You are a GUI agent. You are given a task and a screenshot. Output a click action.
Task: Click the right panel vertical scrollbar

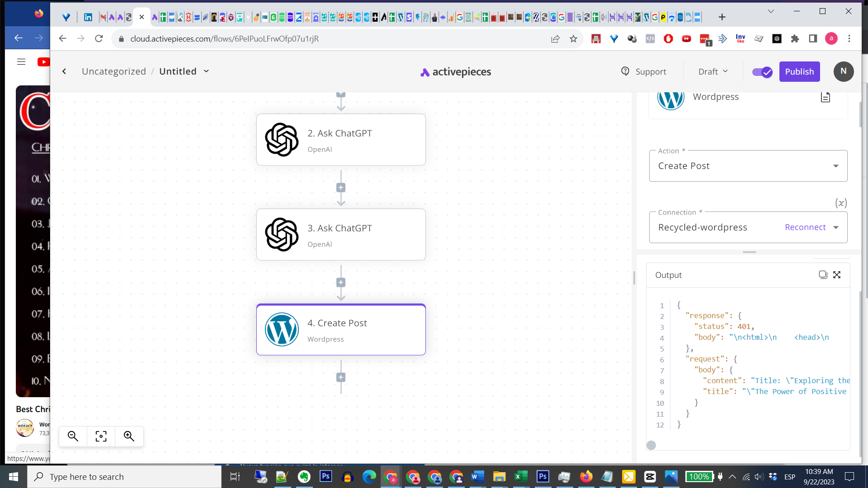[860, 114]
